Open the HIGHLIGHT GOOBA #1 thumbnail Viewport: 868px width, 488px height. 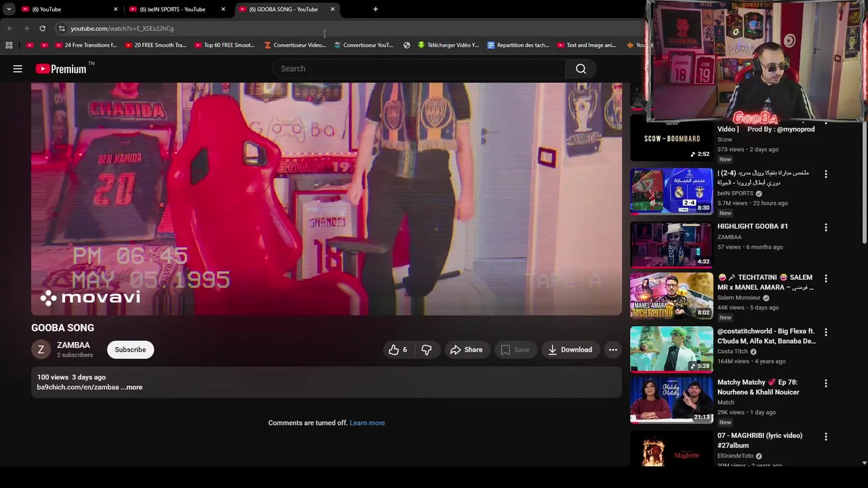tap(671, 244)
